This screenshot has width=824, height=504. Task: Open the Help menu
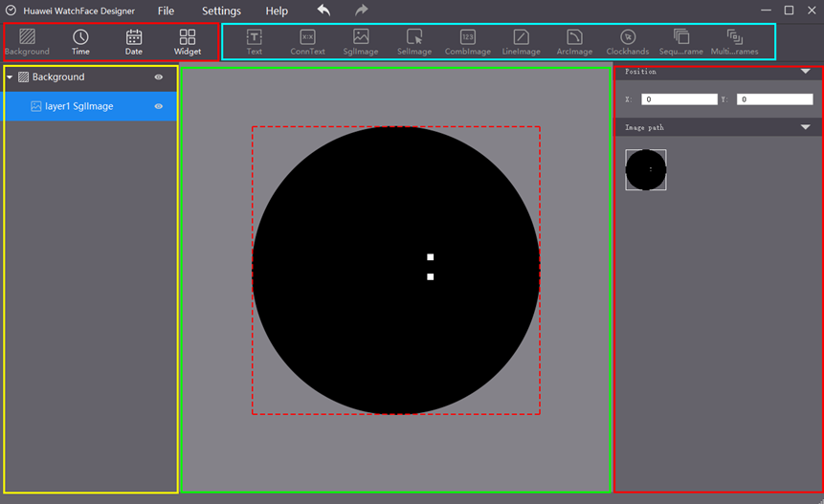[277, 11]
